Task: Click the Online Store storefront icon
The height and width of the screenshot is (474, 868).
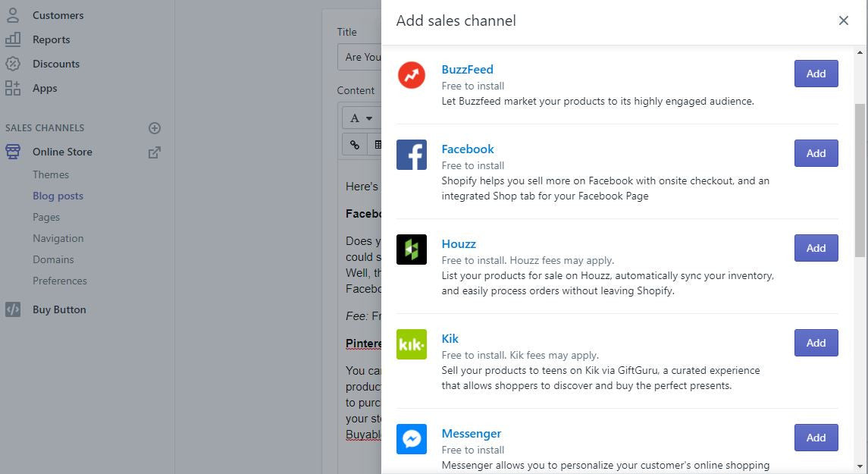Action: [12, 151]
